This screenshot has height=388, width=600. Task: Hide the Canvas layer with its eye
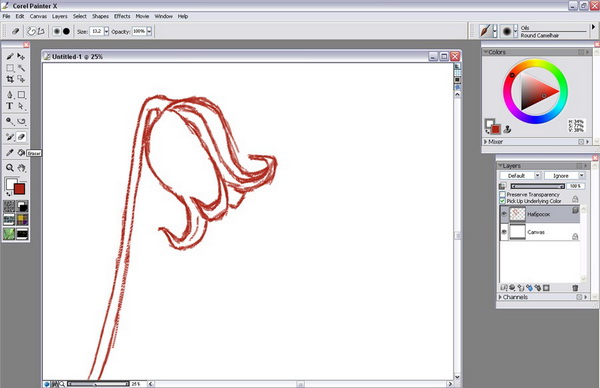pos(504,232)
